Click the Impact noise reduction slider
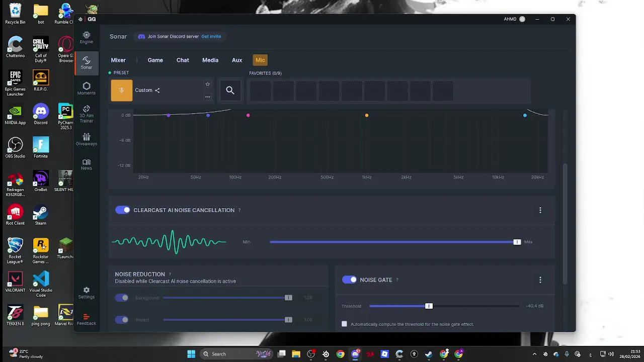Viewport: 644px width, 362px height. (x=227, y=320)
